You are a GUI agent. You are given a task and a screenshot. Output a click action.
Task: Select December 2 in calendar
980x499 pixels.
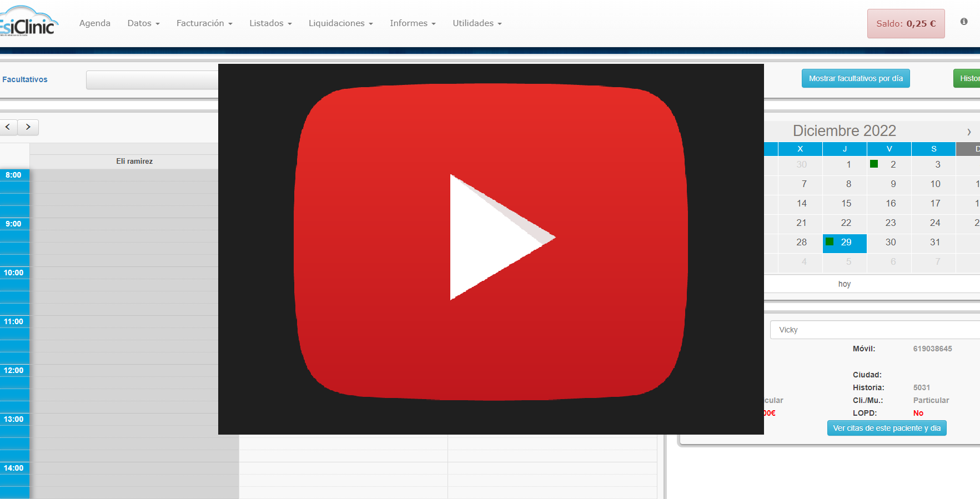889,165
